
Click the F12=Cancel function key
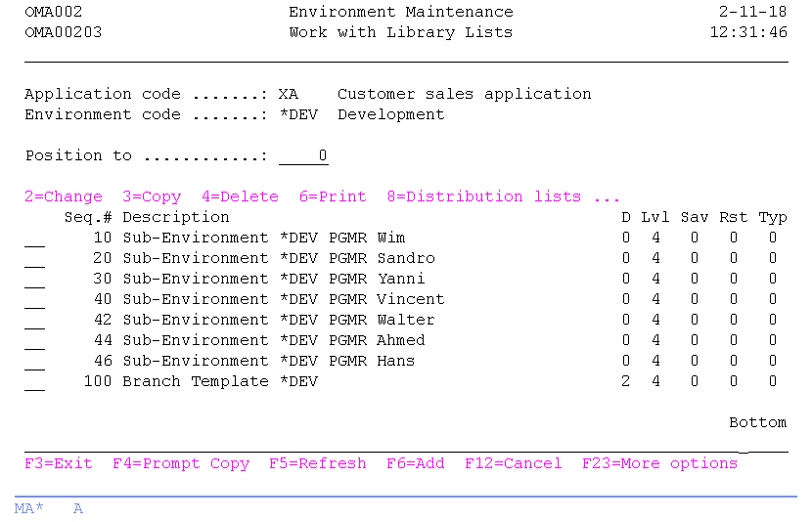(513, 464)
